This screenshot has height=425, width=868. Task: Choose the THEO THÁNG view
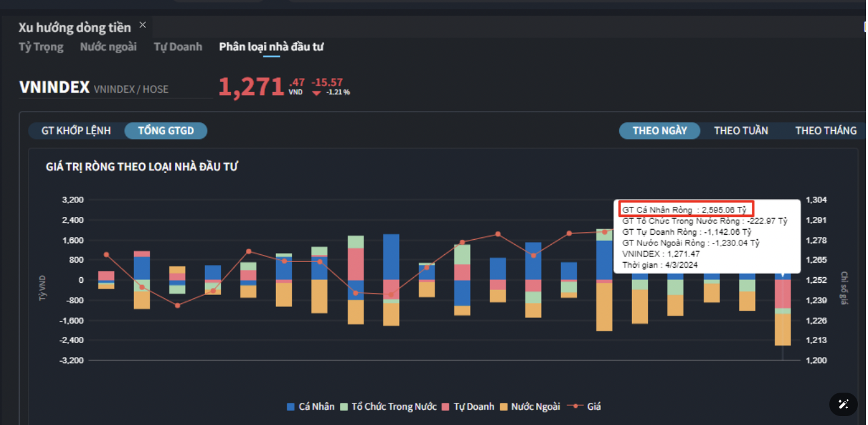point(826,131)
